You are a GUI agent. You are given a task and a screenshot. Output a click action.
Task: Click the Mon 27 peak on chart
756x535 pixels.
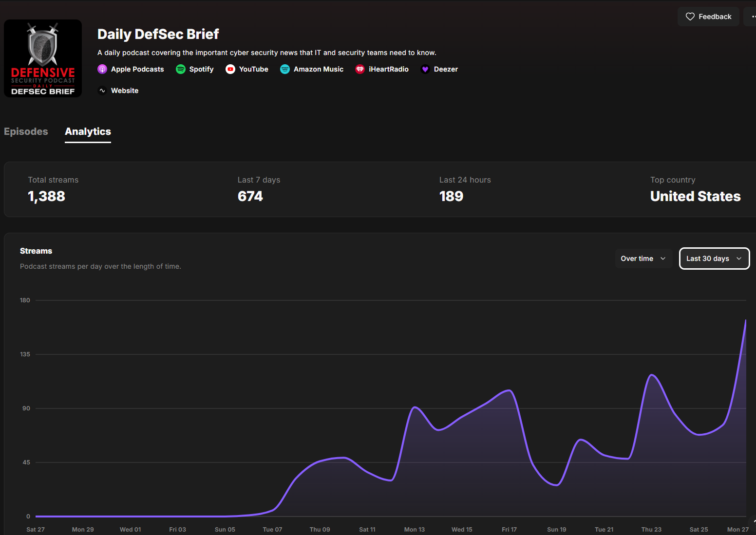745,320
